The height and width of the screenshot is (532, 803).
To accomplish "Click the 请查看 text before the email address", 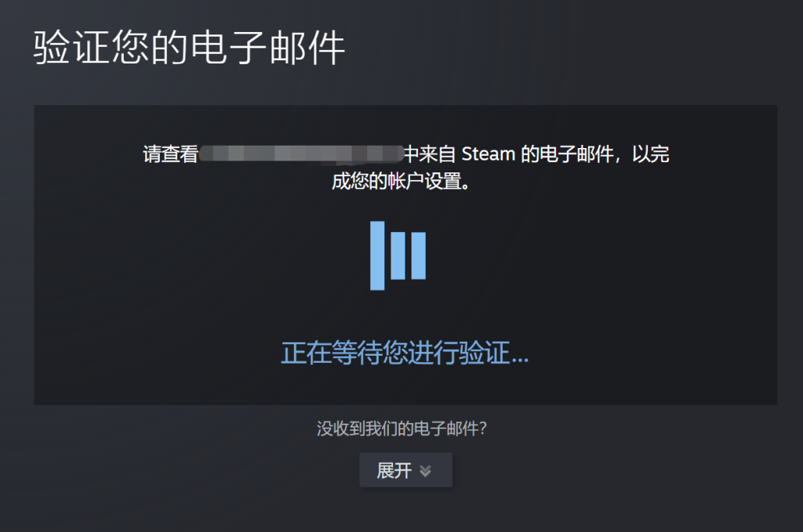I will (170, 154).
